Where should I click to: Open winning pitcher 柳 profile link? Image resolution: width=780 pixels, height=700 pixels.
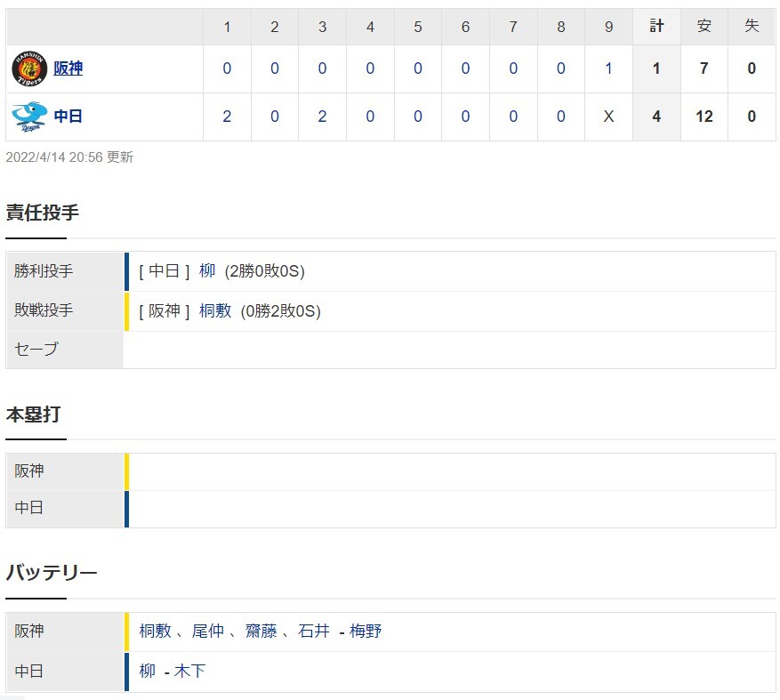point(207,271)
